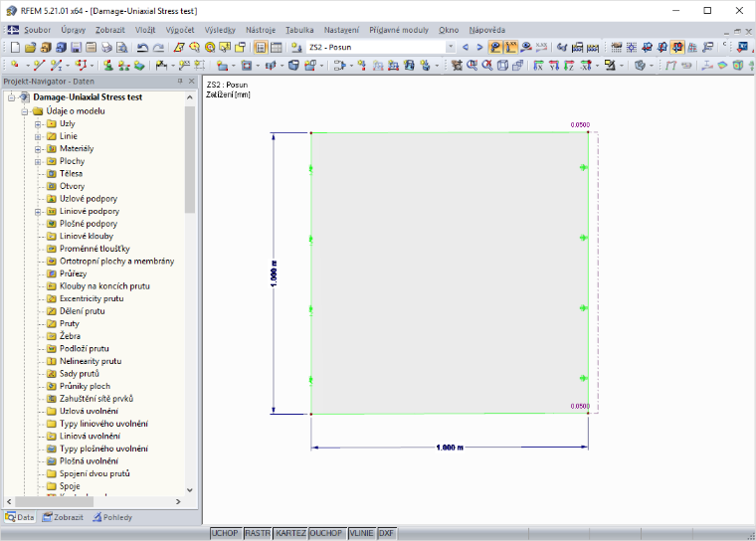Create a new model with New file icon
This screenshot has height=541, width=756.
click(x=16, y=48)
